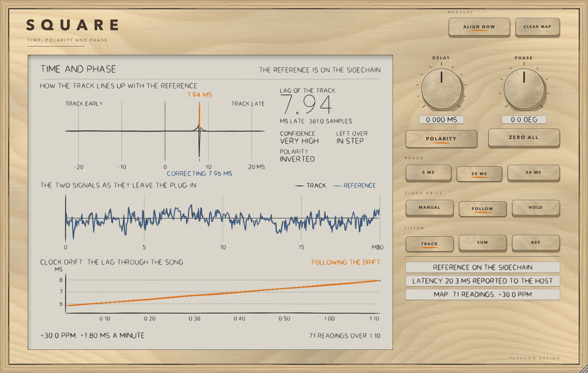
Task: Set range to 5 MS
Action: [x=428, y=173]
